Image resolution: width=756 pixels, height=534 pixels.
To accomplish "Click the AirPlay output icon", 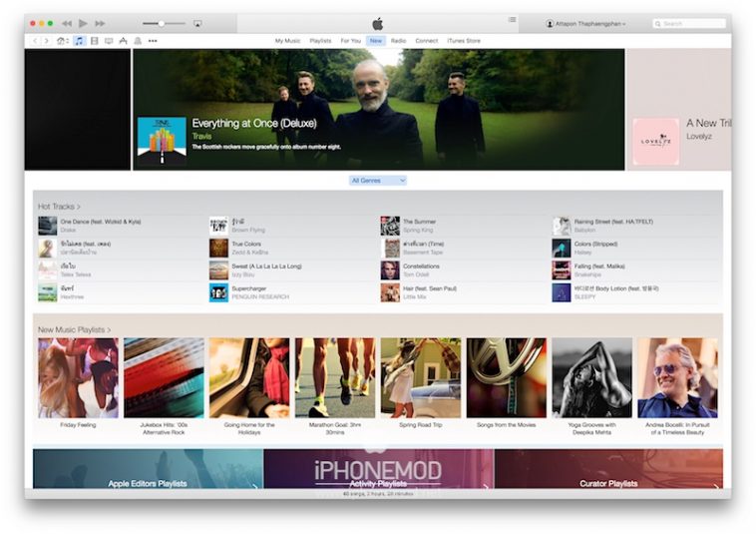I will 197,23.
